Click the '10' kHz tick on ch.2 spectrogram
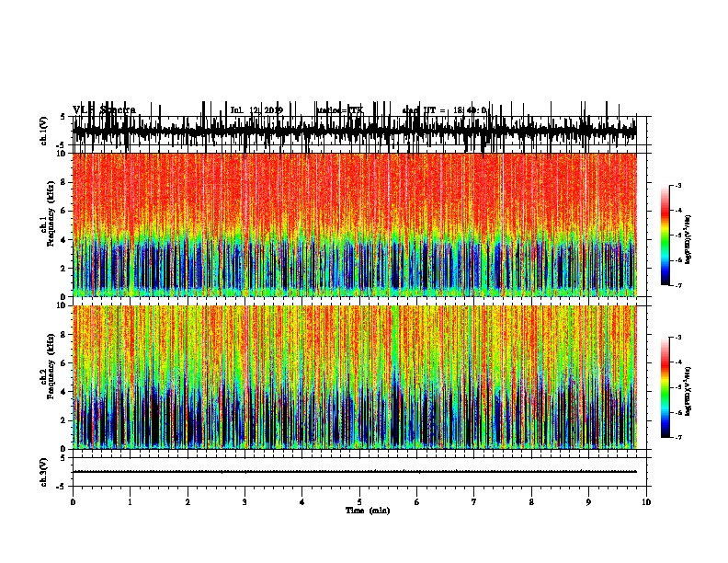This screenshot has height=563, width=728. pos(63,305)
